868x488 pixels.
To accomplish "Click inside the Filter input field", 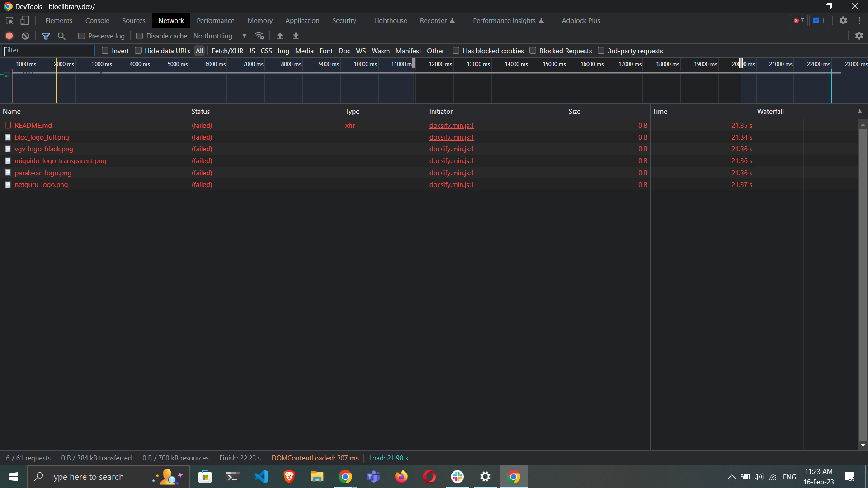I will [x=48, y=50].
